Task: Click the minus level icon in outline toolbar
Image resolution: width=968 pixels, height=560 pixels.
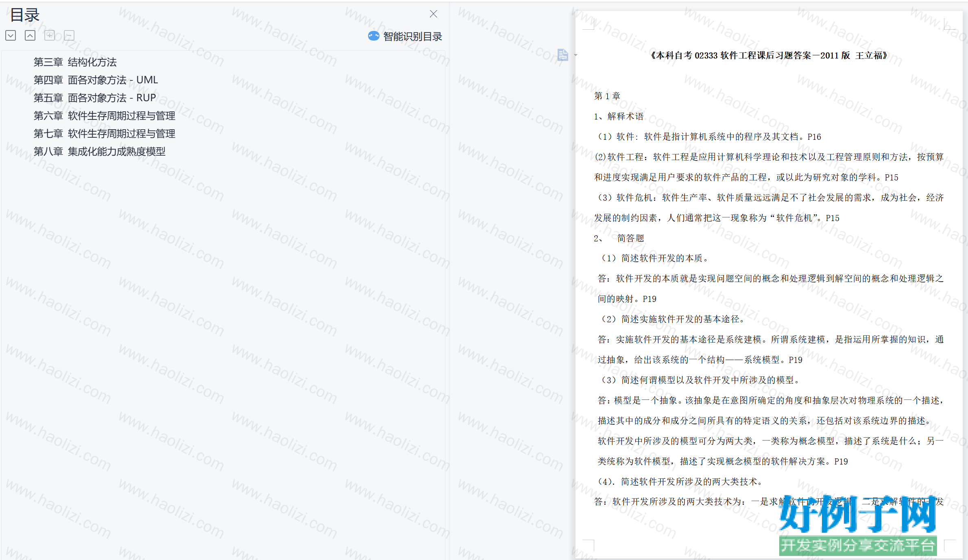Action: pyautogui.click(x=69, y=35)
